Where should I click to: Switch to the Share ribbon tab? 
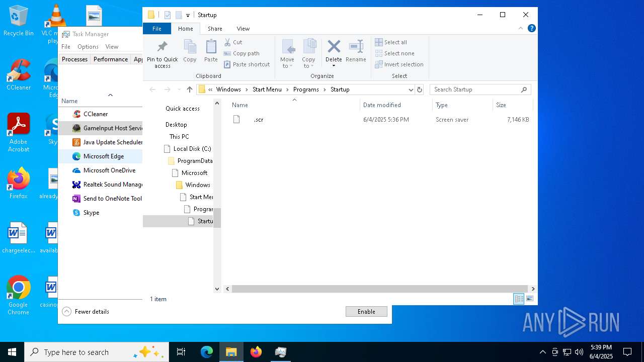(x=215, y=29)
